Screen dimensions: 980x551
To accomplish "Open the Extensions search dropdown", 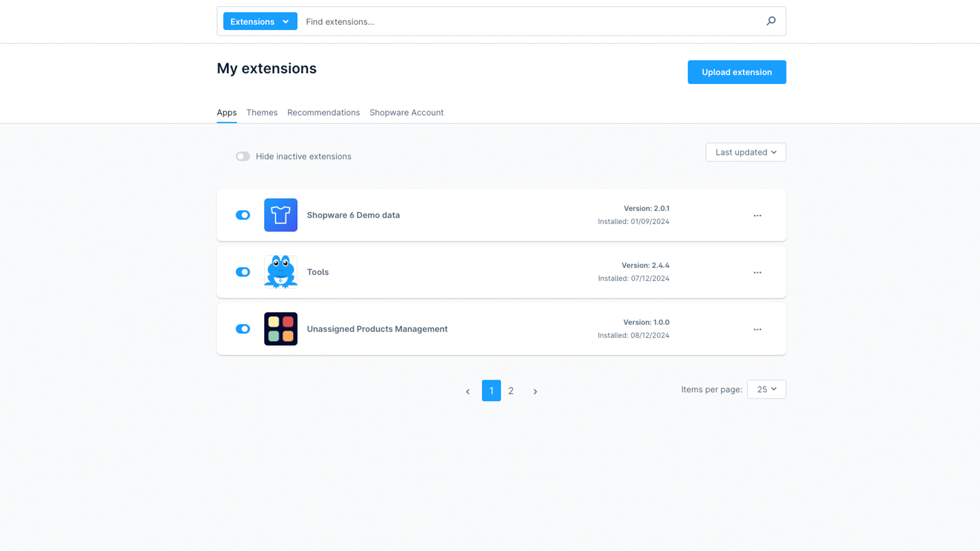I will (258, 20).
